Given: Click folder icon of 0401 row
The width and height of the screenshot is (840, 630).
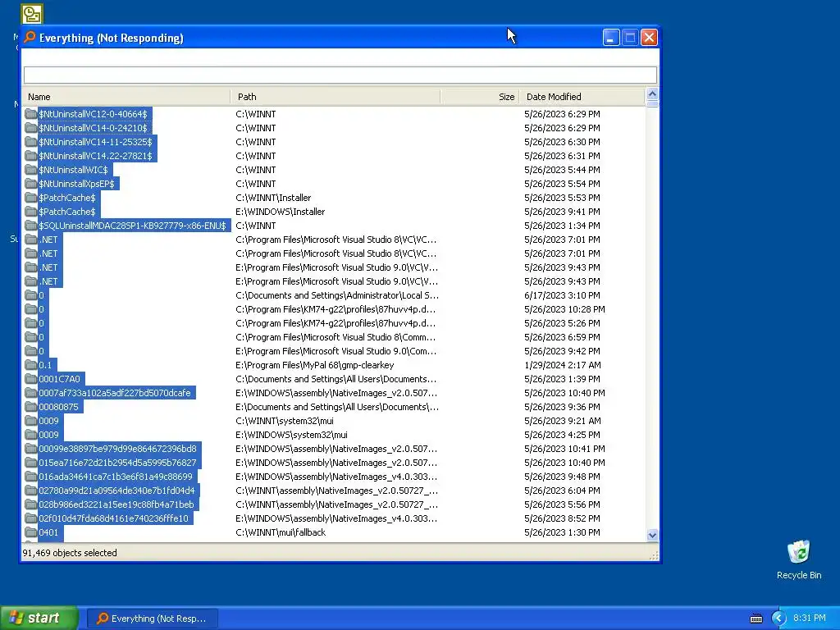Looking at the screenshot, I should tap(30, 532).
